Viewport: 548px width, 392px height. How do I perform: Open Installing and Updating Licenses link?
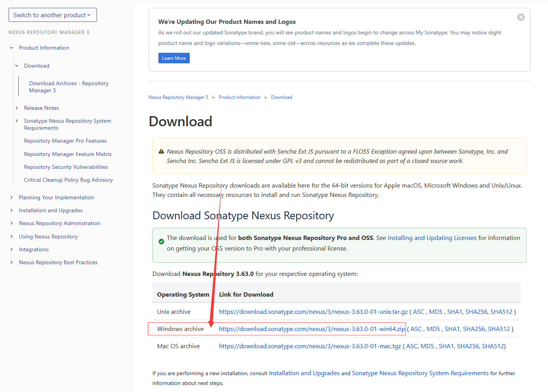pyautogui.click(x=432, y=238)
